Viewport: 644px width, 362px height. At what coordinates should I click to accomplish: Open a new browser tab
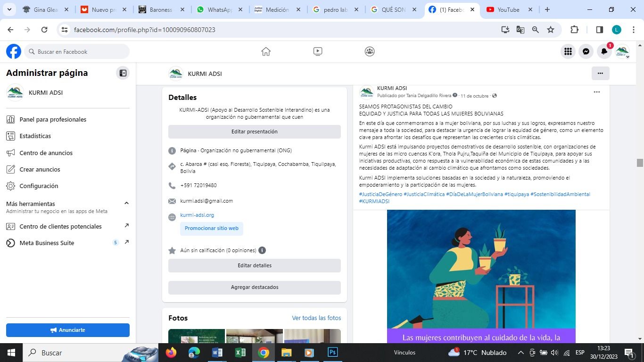547,9
